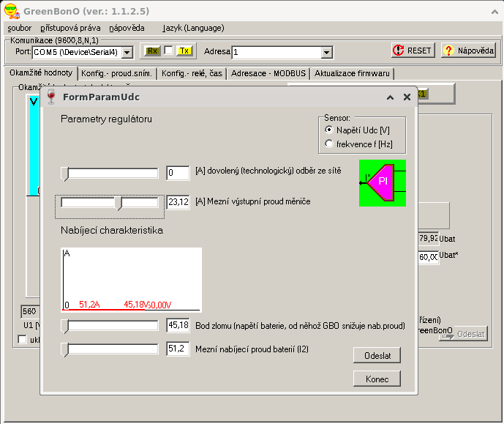The width and height of the screenshot is (504, 424).
Task: Select the frekvence f [Hz] sensor option
Action: [x=358, y=144]
